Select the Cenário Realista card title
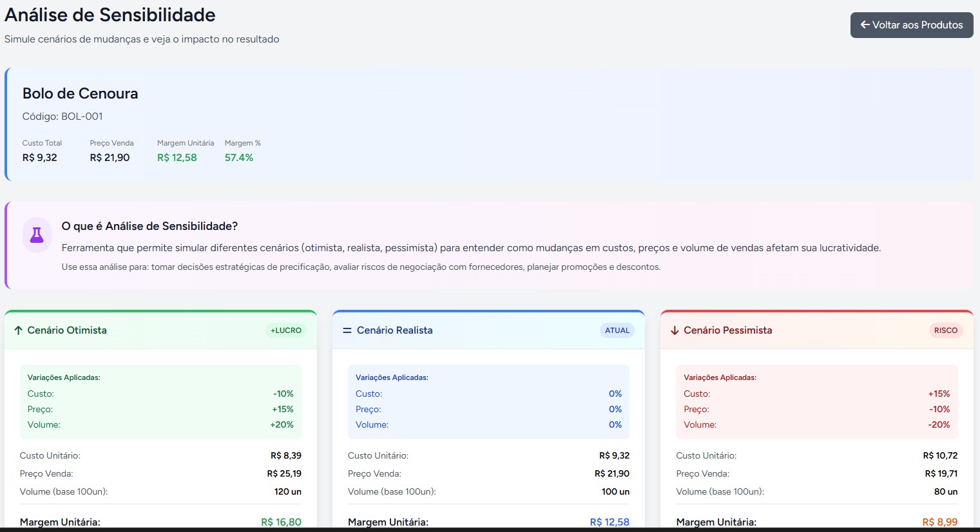 coord(394,330)
